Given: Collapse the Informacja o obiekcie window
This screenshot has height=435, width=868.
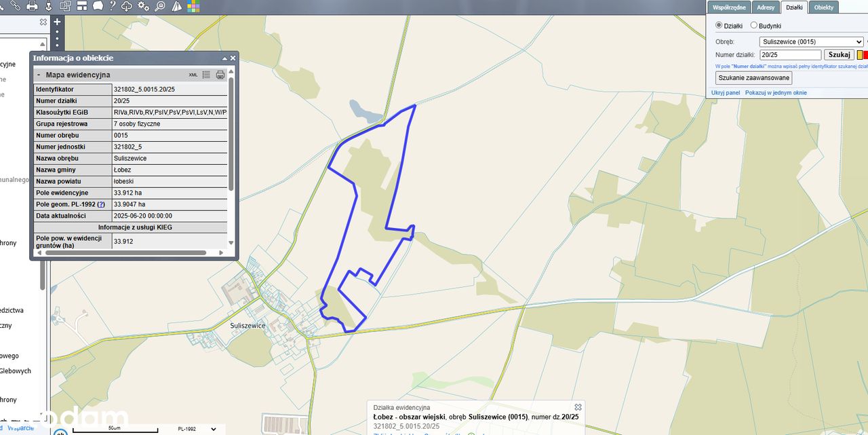Looking at the screenshot, I should pyautogui.click(x=224, y=58).
